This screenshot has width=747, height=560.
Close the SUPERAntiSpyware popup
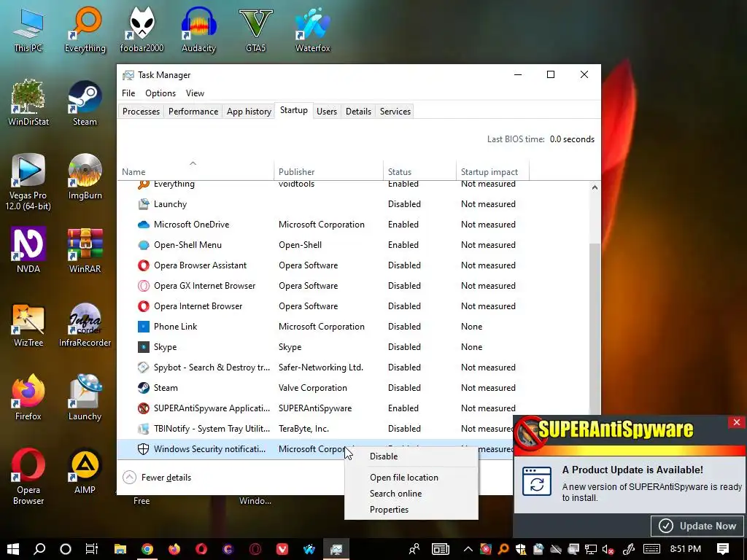(x=737, y=422)
